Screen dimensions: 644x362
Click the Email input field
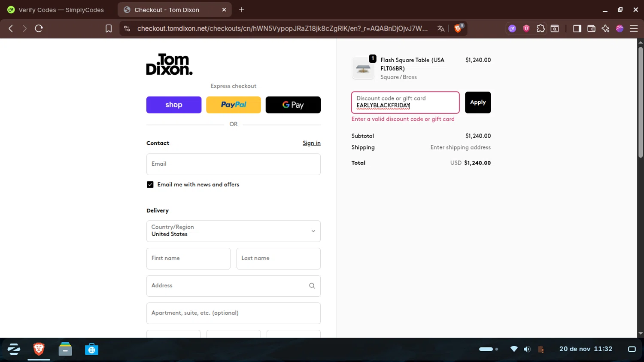pos(234,164)
